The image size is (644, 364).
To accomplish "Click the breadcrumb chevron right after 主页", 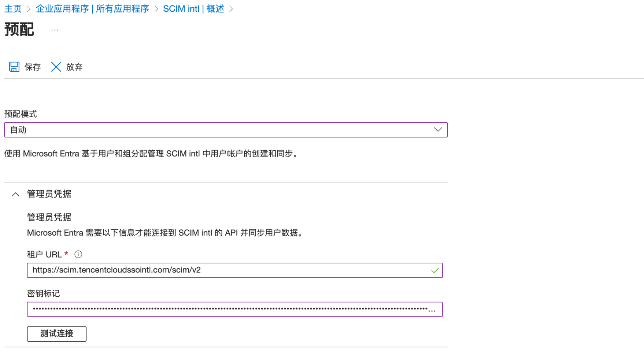I will coord(29,9).
